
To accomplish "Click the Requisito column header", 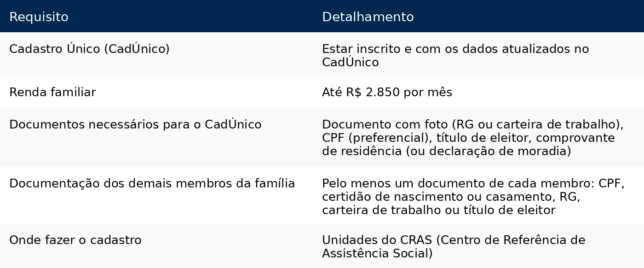I will click(x=39, y=17).
